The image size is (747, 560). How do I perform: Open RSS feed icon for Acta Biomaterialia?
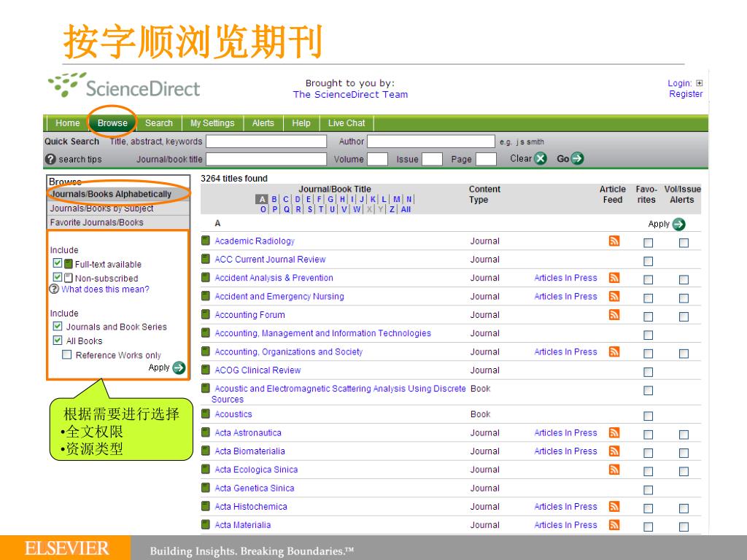click(x=614, y=451)
